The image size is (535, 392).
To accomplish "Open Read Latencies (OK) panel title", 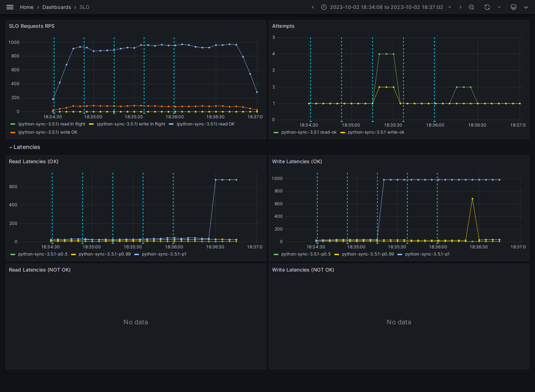I will point(34,161).
